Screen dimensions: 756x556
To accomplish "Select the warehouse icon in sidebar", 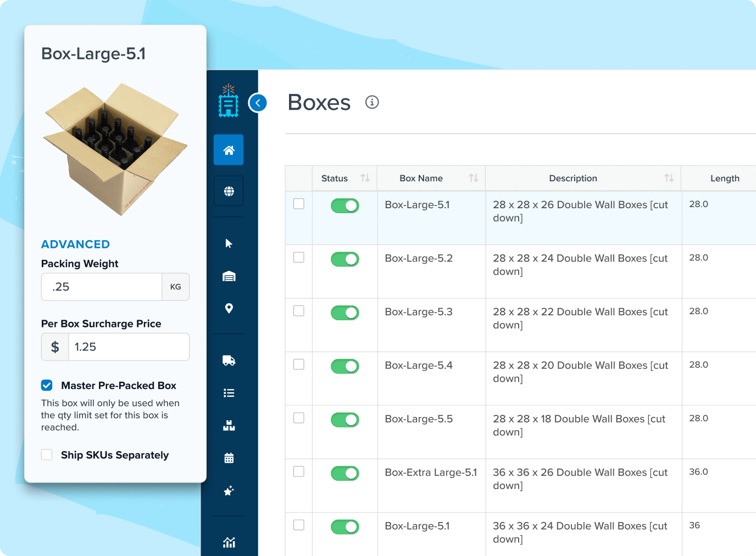I will click(x=229, y=276).
